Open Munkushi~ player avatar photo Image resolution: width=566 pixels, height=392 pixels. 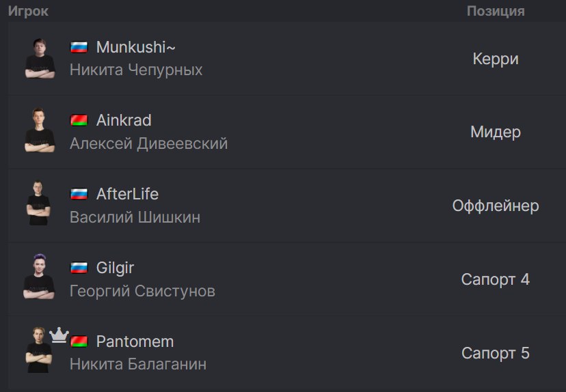[x=40, y=59]
